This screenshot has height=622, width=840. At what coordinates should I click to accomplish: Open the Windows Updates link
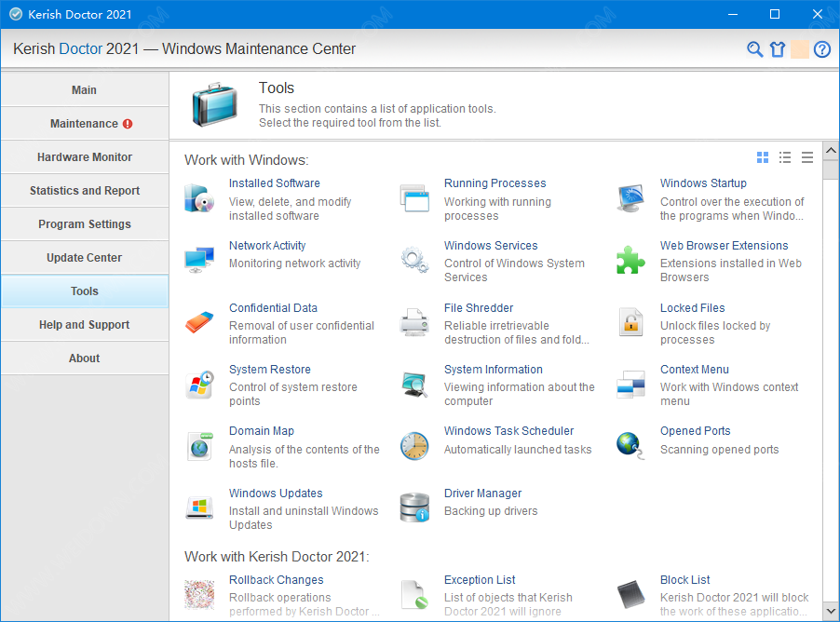(276, 494)
